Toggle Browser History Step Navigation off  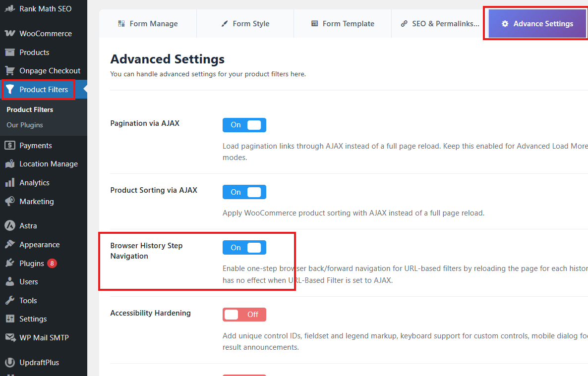coord(244,248)
